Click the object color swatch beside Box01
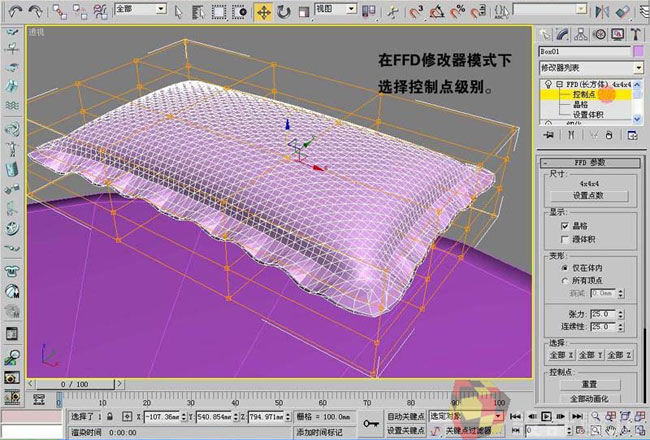 (x=638, y=50)
